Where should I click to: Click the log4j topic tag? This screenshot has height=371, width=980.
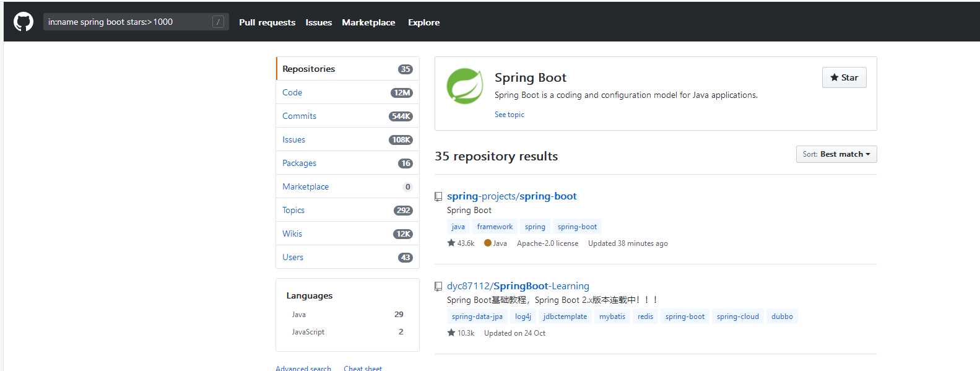pos(523,316)
